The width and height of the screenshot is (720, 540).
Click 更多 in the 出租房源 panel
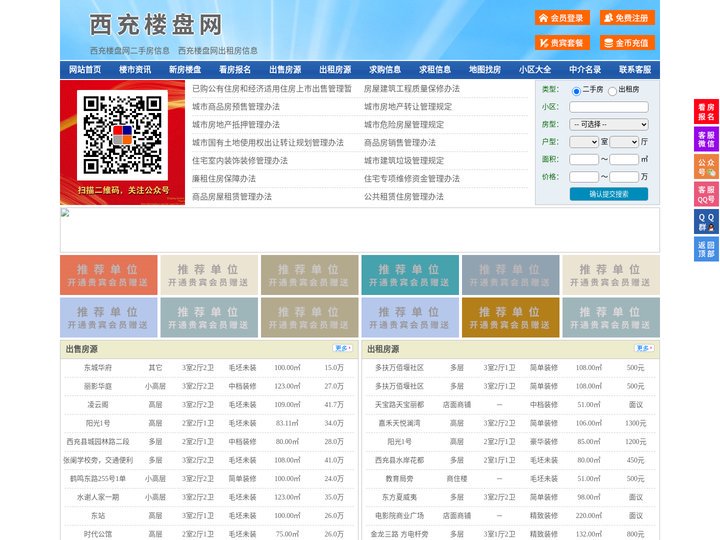tap(644, 349)
